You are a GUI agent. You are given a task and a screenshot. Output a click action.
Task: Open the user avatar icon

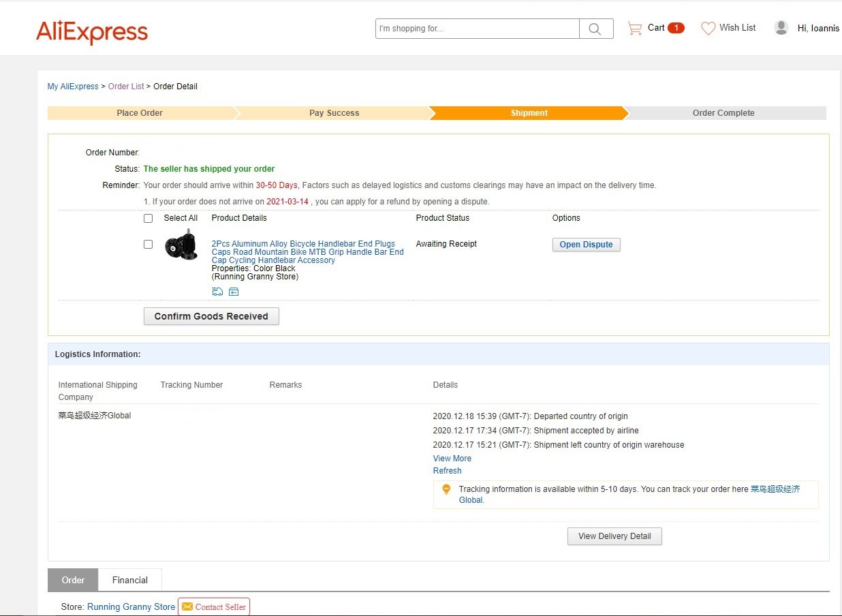coord(781,27)
